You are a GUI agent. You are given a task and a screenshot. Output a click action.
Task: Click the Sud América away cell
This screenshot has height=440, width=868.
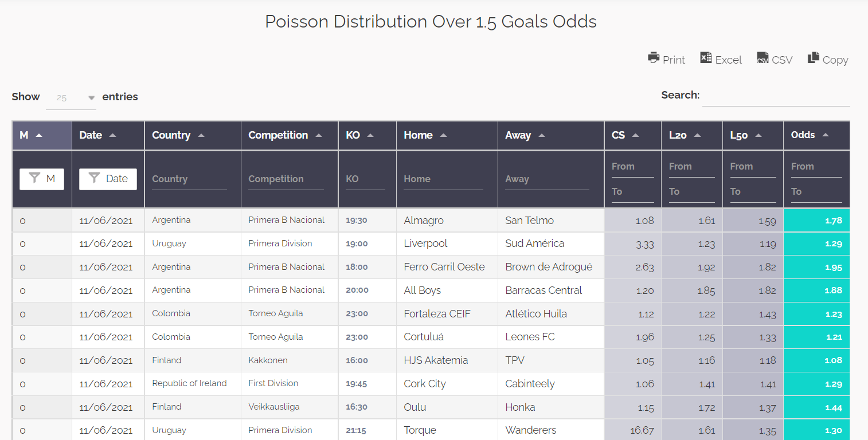tap(551, 244)
